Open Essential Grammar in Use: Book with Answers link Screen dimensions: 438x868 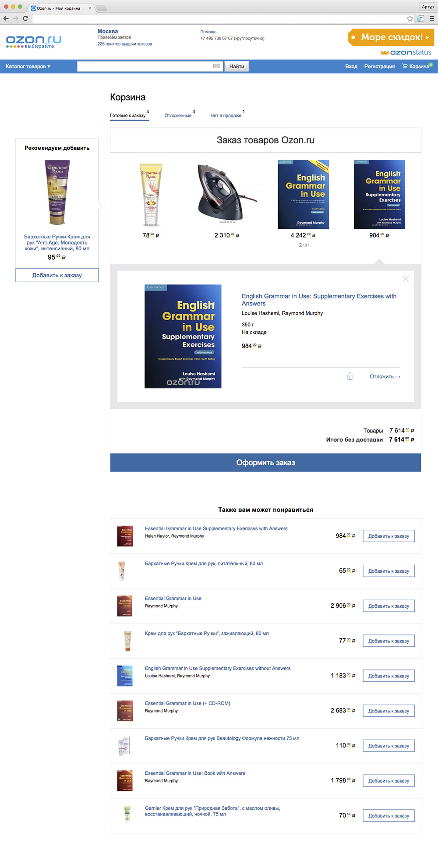click(195, 773)
